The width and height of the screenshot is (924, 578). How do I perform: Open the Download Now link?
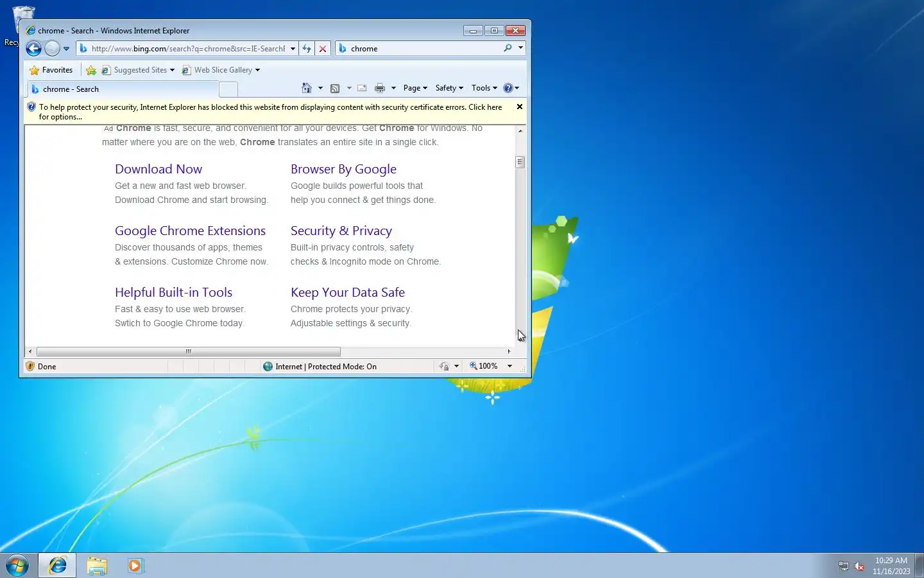[158, 169]
